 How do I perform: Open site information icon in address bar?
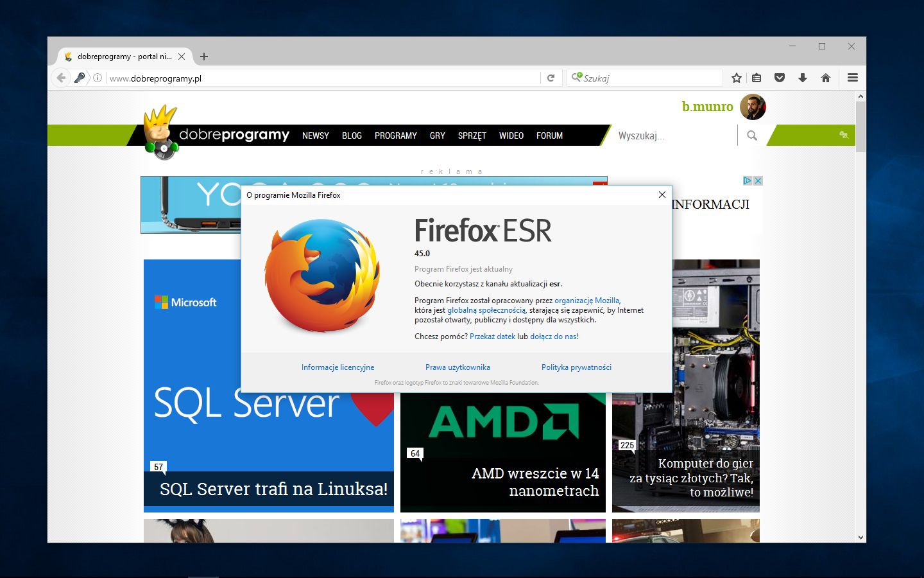click(98, 78)
